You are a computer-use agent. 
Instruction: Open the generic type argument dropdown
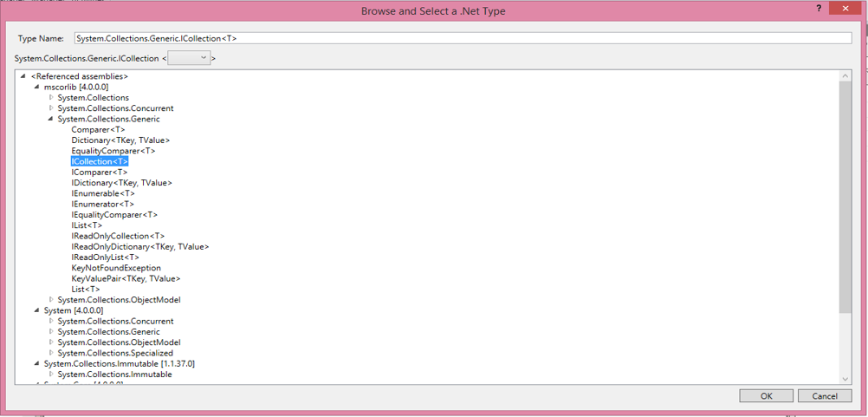click(x=190, y=58)
